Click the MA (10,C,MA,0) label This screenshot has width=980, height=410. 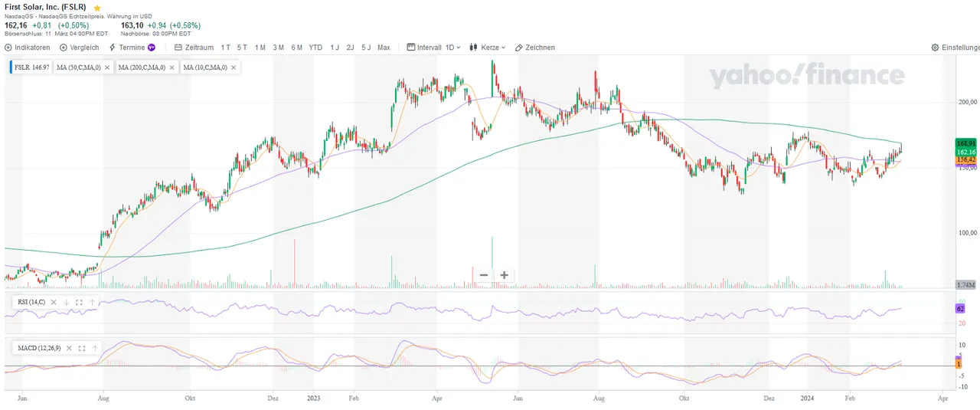(204, 67)
